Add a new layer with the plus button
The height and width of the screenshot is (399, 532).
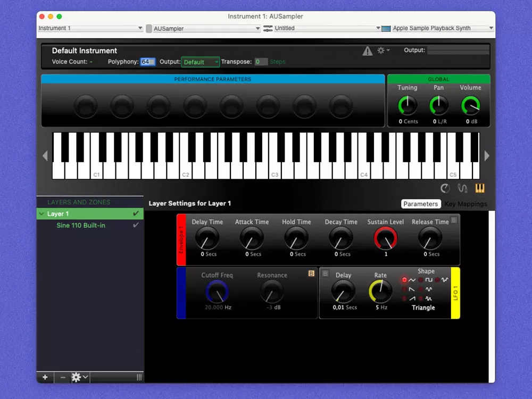(x=45, y=377)
